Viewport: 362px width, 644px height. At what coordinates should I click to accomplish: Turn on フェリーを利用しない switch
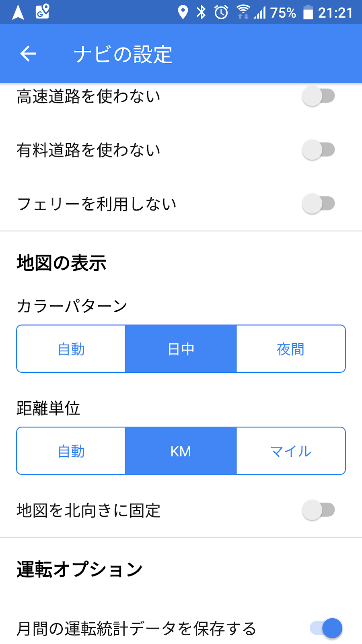(x=319, y=204)
